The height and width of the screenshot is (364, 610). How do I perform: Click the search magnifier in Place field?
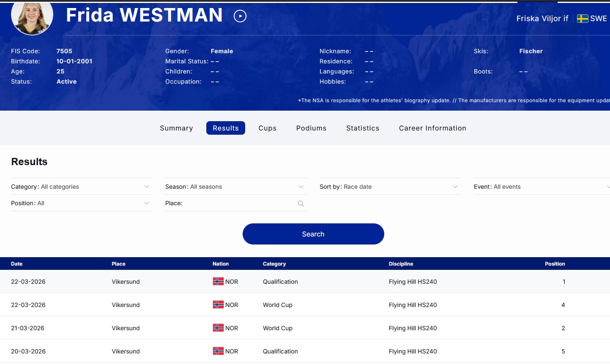pos(301,204)
